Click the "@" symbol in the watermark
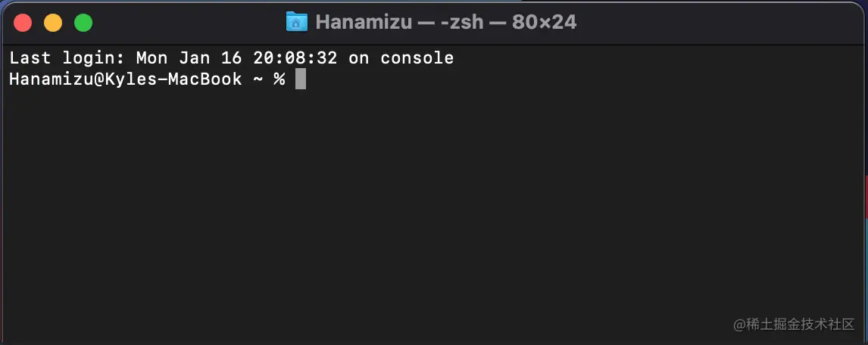868x345 pixels. [740, 324]
